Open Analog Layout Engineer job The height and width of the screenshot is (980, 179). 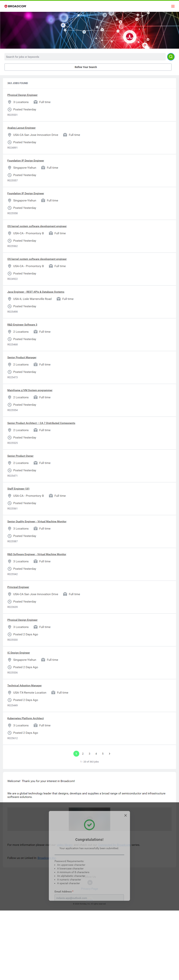(x=21, y=128)
